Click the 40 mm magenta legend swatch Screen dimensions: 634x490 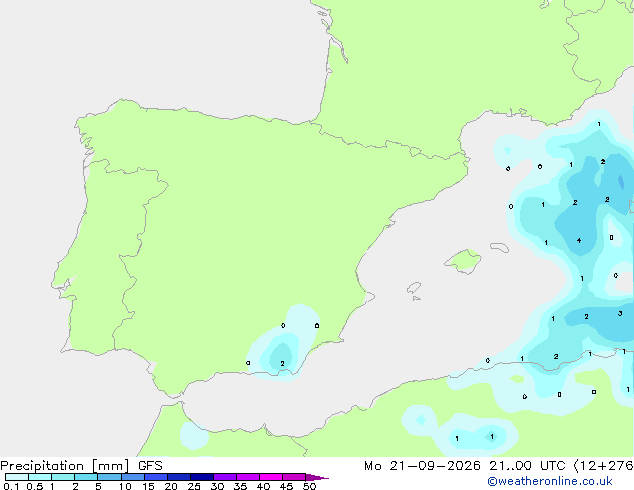pyautogui.click(x=271, y=477)
